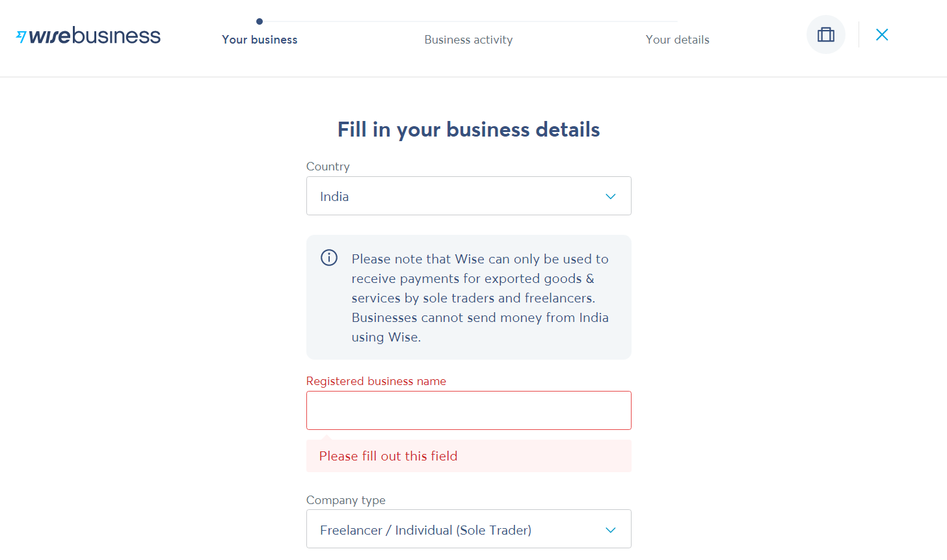
Task: Click the briefcase account icon
Action: point(825,34)
